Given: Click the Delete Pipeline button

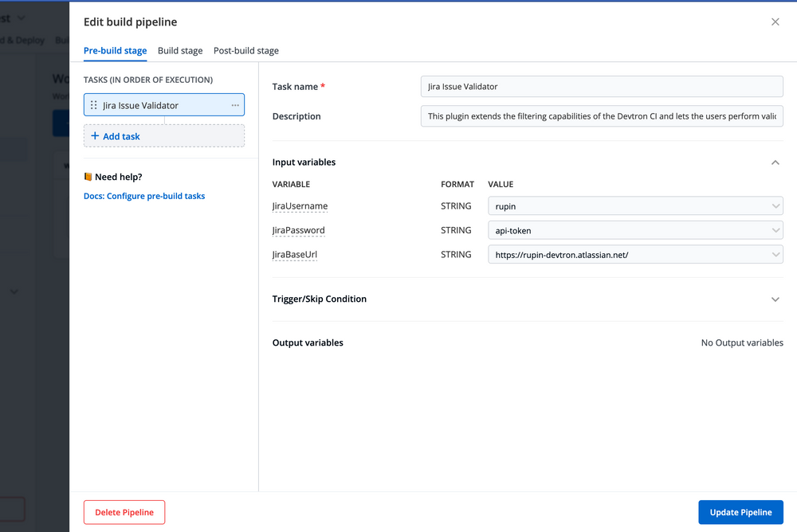Looking at the screenshot, I should 124,512.
